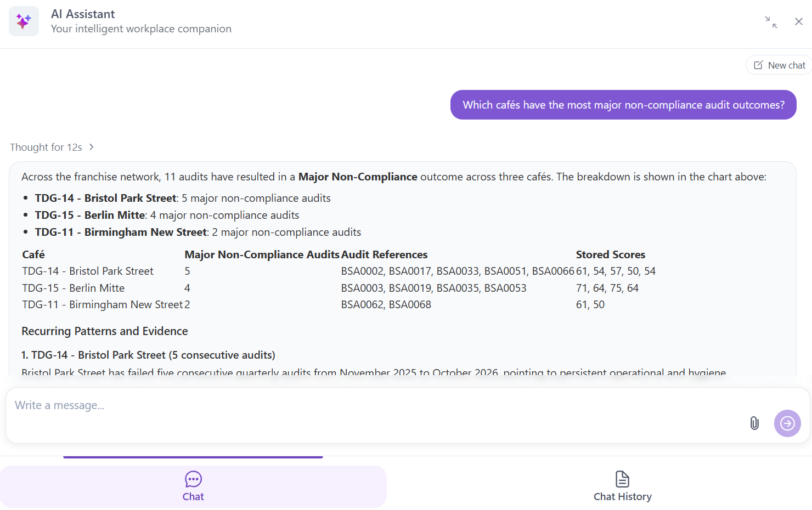
Task: Expand the 'Thought for 12s' reasoning
Action: 52,147
